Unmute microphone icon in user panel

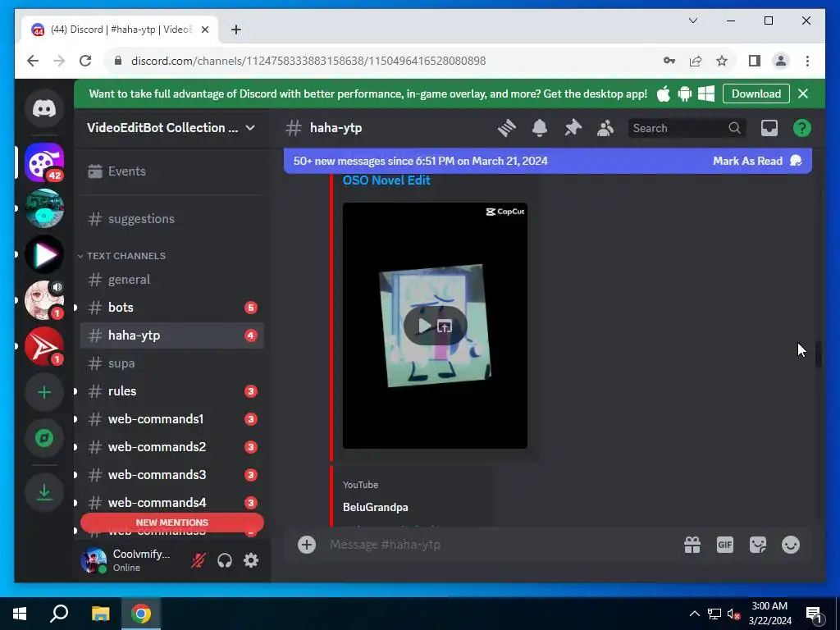pyautogui.click(x=199, y=560)
